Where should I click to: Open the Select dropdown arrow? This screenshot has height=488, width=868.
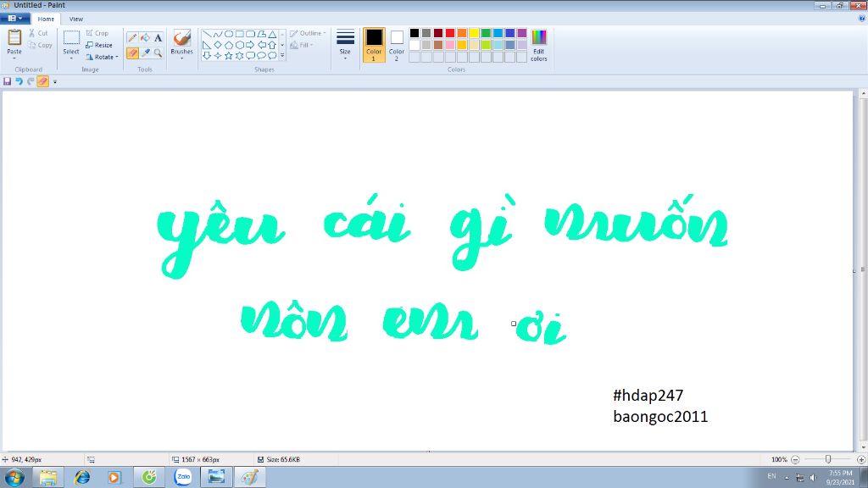point(71,58)
